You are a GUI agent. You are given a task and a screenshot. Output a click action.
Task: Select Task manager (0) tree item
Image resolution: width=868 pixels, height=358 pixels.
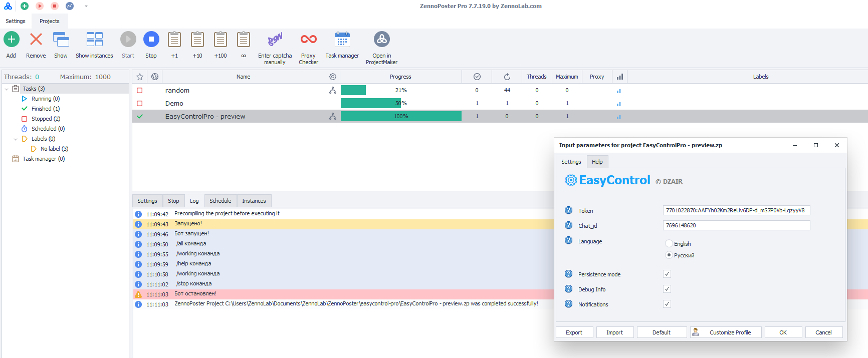click(x=44, y=159)
